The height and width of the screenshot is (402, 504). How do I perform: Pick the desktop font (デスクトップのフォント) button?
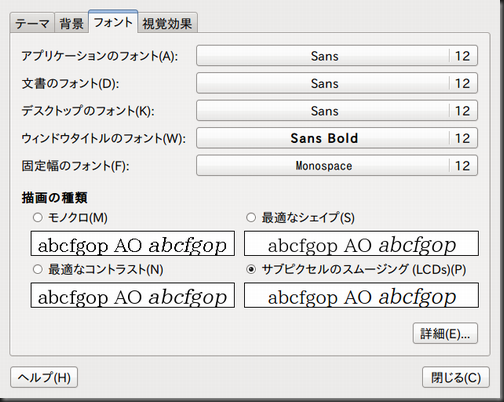337,111
